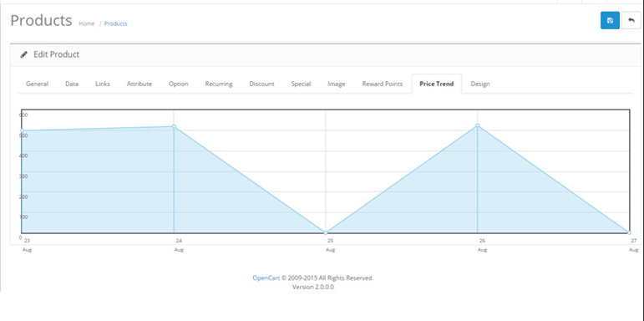
Task: Click the peak data point at 26 Aug
Action: (477, 125)
